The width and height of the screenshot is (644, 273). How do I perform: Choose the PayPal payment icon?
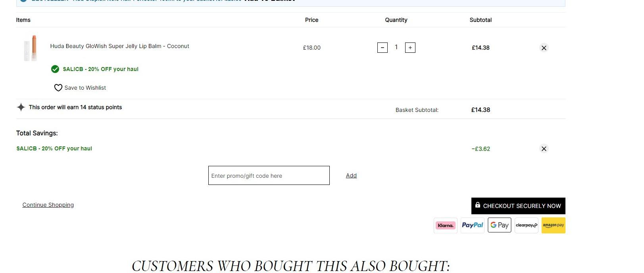(x=473, y=225)
